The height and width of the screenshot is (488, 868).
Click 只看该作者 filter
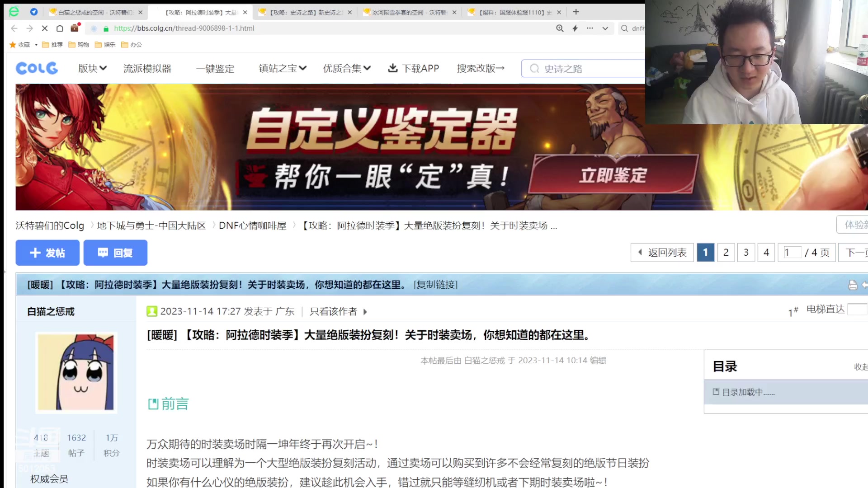(334, 311)
